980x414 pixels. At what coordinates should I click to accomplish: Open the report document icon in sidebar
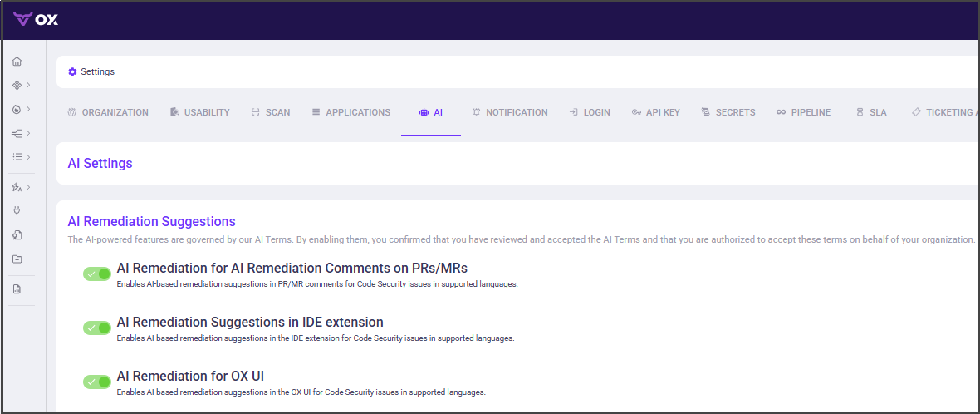(17, 289)
